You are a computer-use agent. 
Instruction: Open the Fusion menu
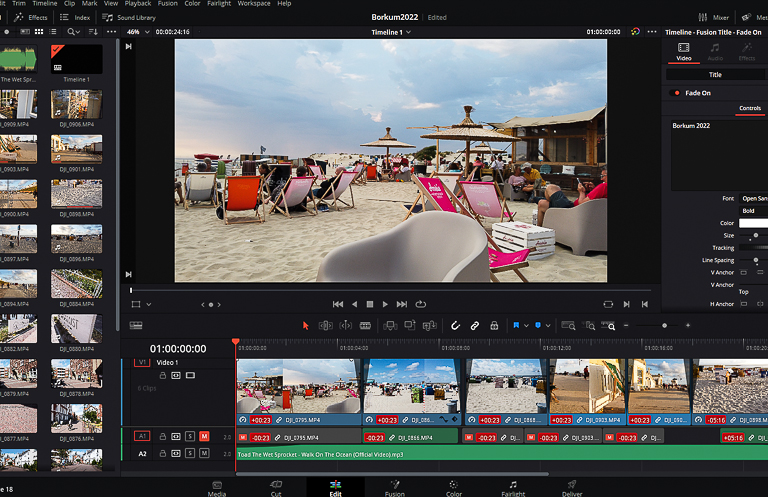click(x=168, y=3)
